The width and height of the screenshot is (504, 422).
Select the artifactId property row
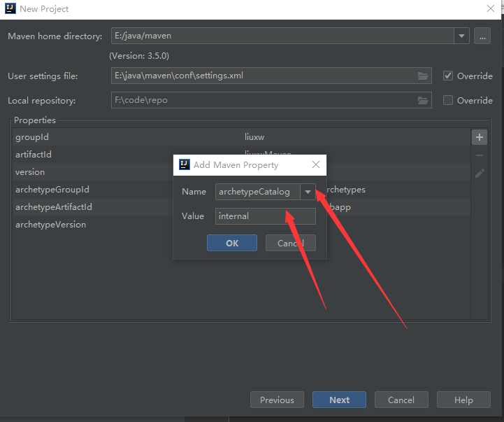coord(241,155)
